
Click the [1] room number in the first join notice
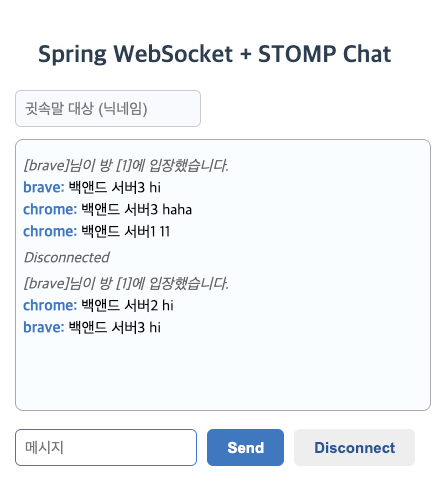point(122,165)
